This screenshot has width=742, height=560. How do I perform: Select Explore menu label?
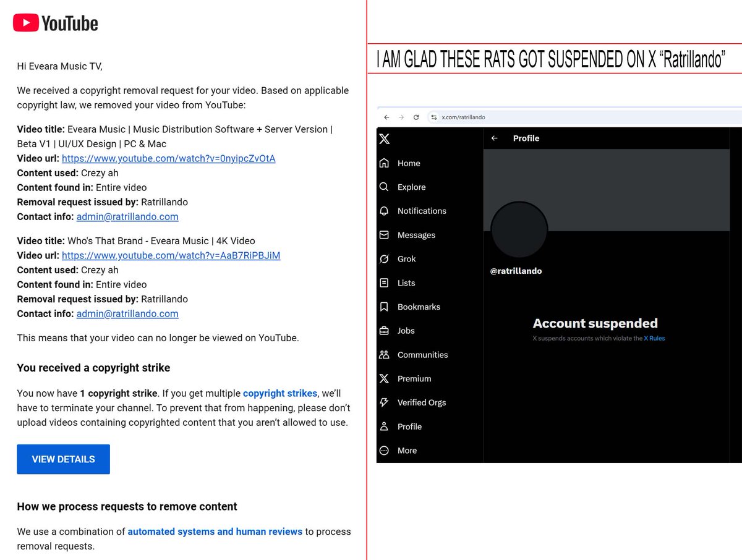click(x=412, y=187)
